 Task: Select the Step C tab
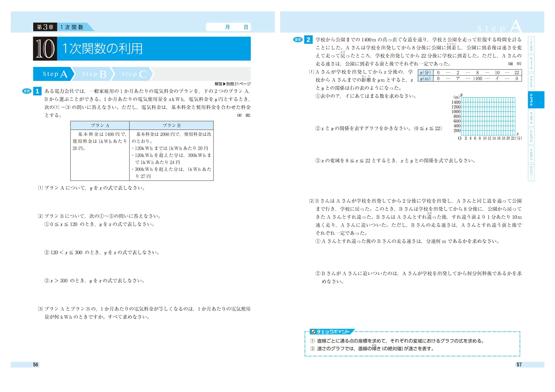133,74
